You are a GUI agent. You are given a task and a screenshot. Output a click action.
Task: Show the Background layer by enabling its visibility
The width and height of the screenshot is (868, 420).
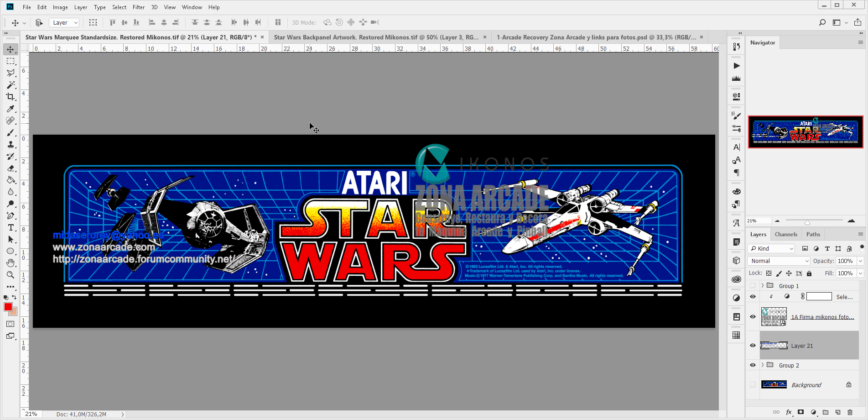click(x=753, y=385)
